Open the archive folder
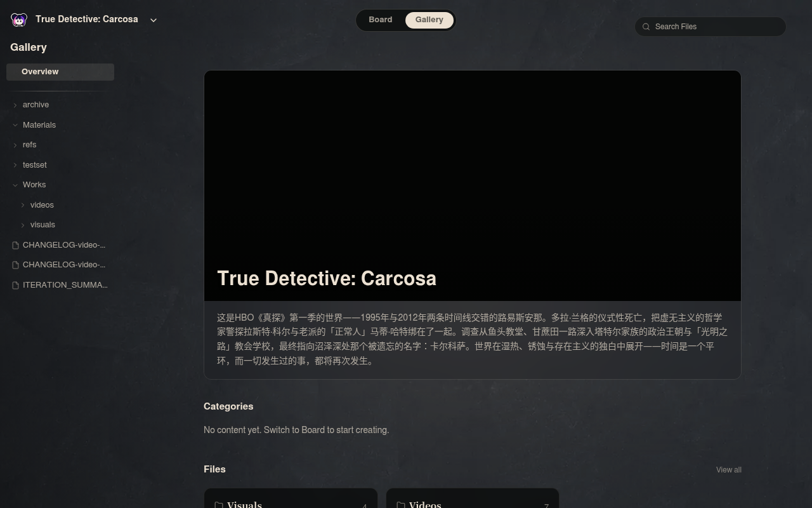The height and width of the screenshot is (508, 812). coord(36,105)
